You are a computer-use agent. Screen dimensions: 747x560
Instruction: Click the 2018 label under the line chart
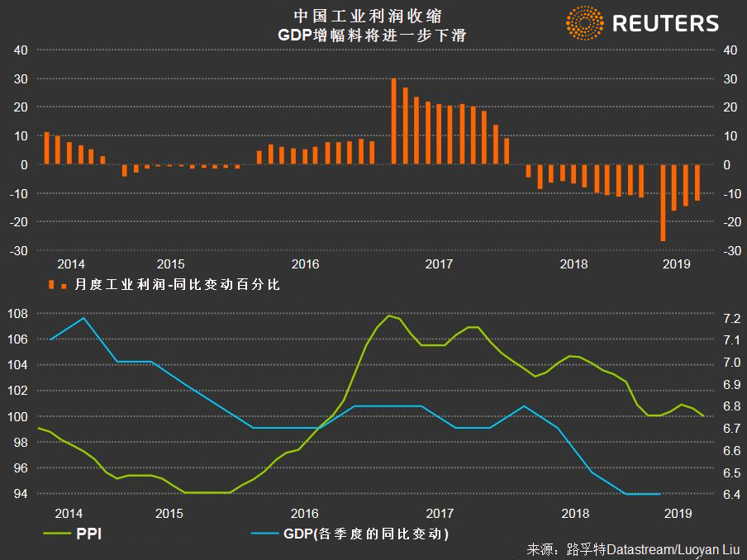click(575, 514)
